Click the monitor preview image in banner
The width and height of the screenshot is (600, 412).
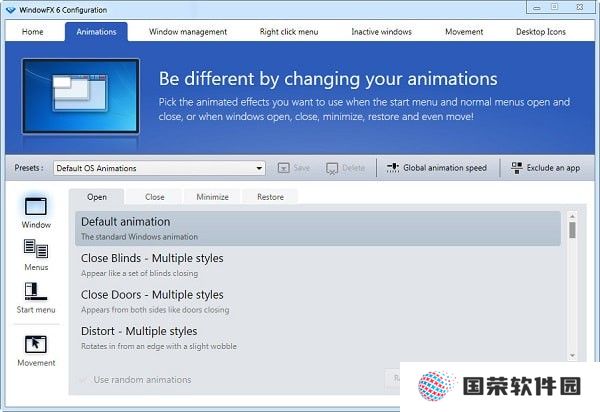pyautogui.click(x=81, y=96)
